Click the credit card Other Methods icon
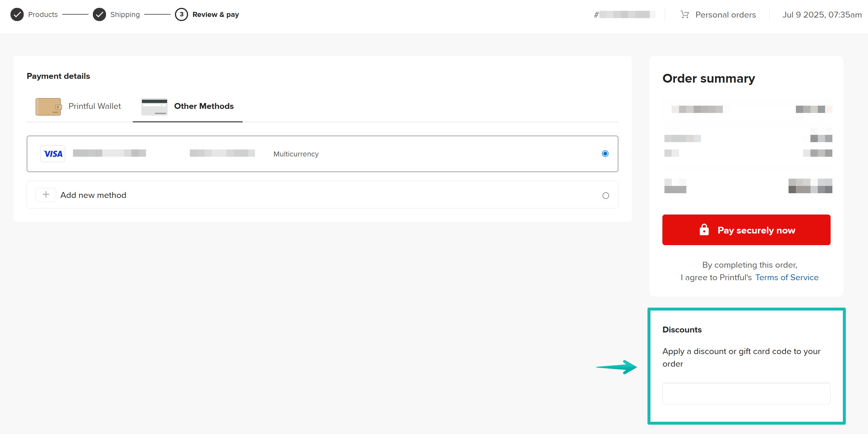Viewport: 868px width, 434px height. pyautogui.click(x=154, y=107)
